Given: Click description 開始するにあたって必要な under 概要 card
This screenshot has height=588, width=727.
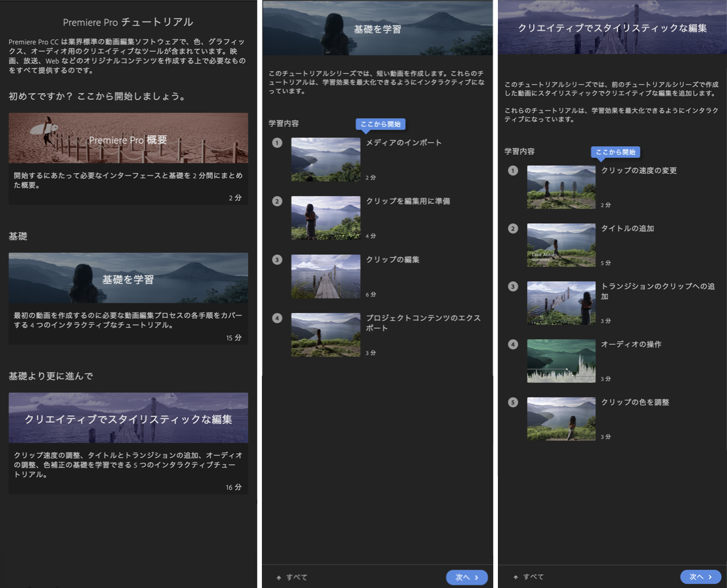Looking at the screenshot, I should coord(128,180).
